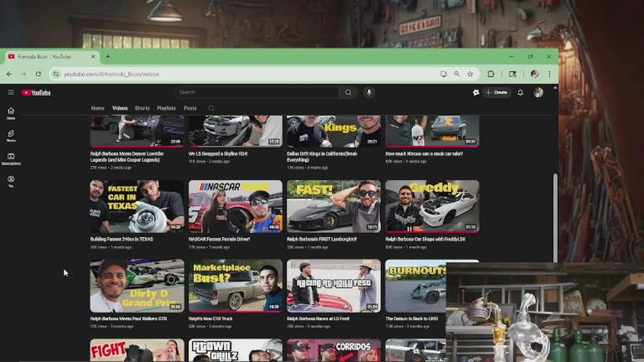Open the channel Posts tab

[x=190, y=108]
